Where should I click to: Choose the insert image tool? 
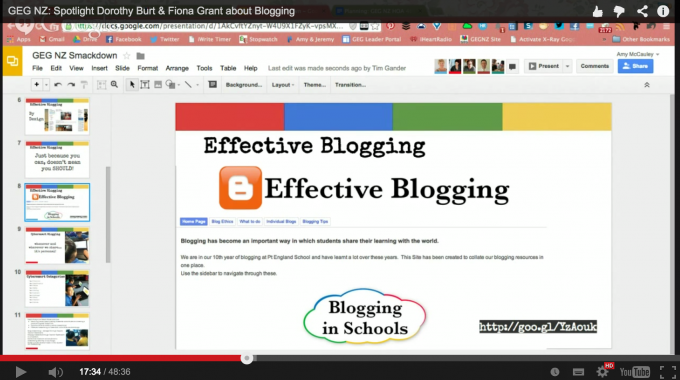158,85
